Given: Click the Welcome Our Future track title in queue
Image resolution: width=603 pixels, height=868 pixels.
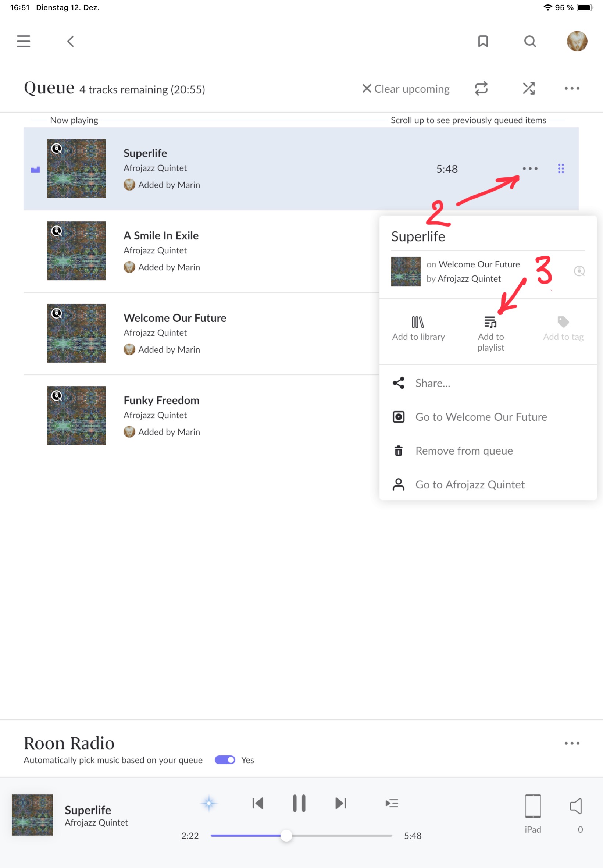Looking at the screenshot, I should 175,318.
